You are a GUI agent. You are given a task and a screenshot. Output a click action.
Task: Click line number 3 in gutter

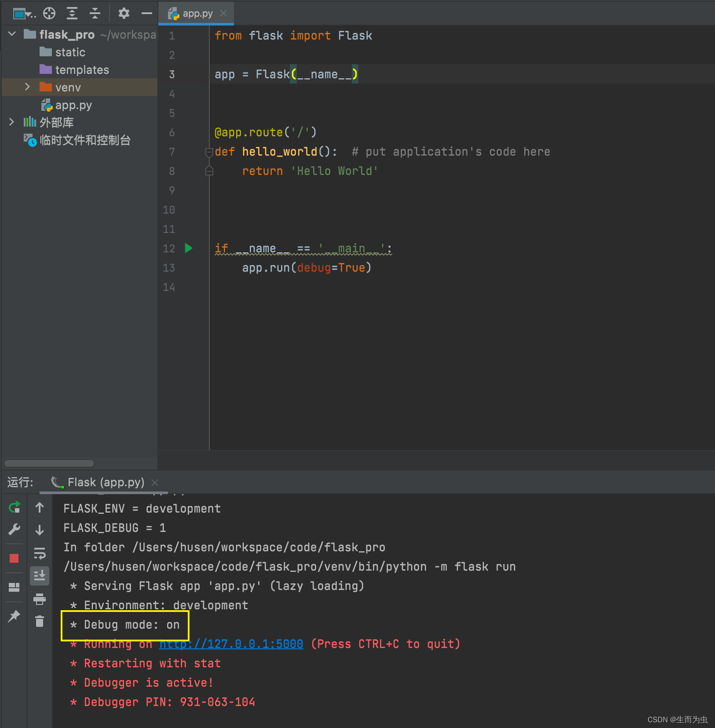click(172, 74)
